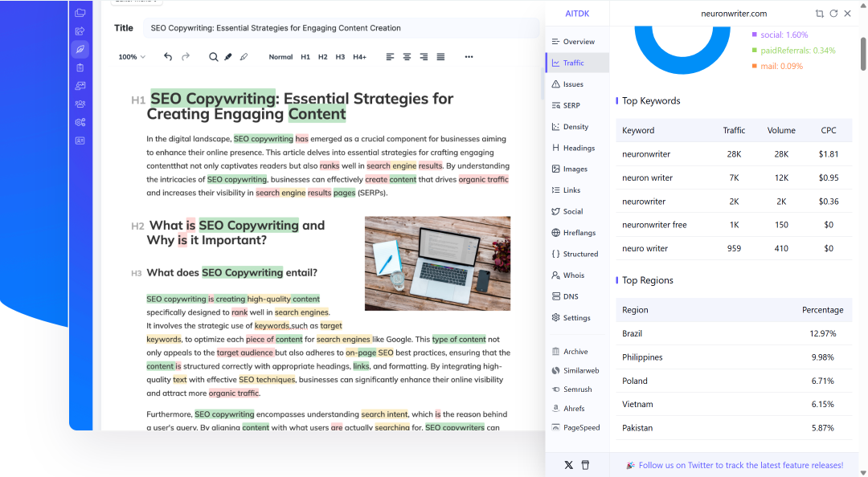
Task: Justify the text
Action: [440, 57]
